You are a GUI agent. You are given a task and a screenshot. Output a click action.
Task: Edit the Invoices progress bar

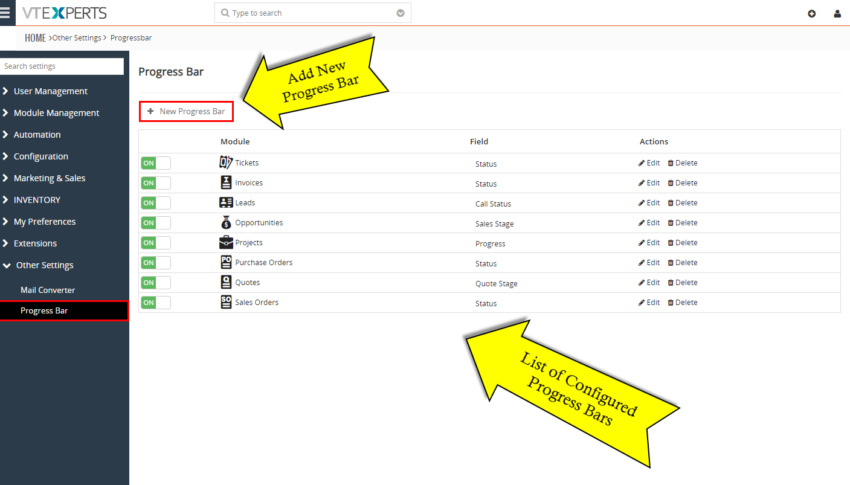649,183
